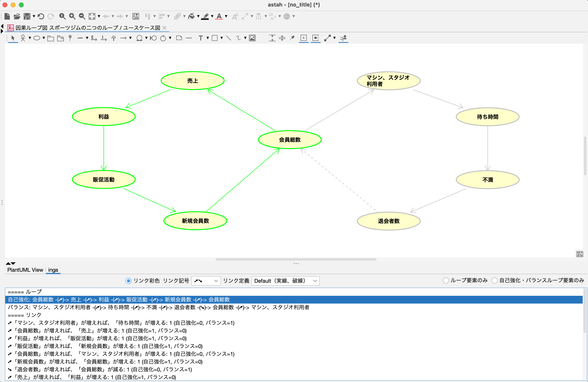The width and height of the screenshot is (588, 382).
Task: Click the Insert Image tool
Action: [252, 38]
